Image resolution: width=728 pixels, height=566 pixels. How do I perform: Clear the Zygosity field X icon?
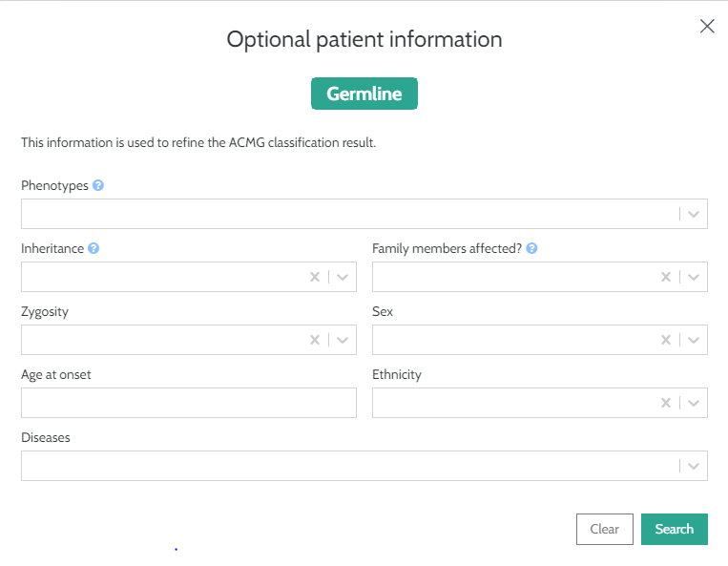315,340
